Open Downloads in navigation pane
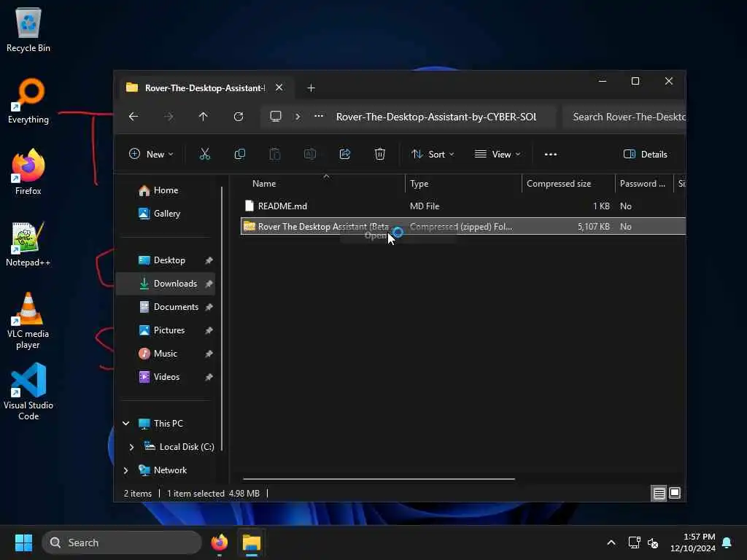Image resolution: width=747 pixels, height=560 pixels. pos(166,284)
